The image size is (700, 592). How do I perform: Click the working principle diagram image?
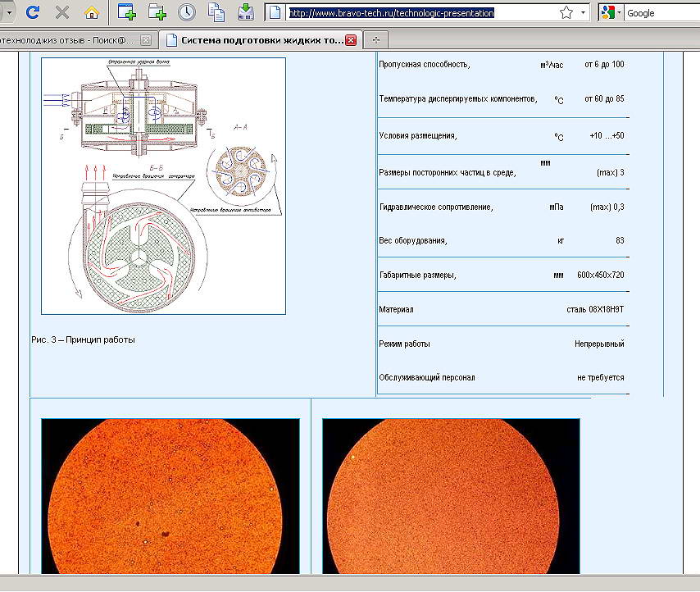tap(163, 186)
